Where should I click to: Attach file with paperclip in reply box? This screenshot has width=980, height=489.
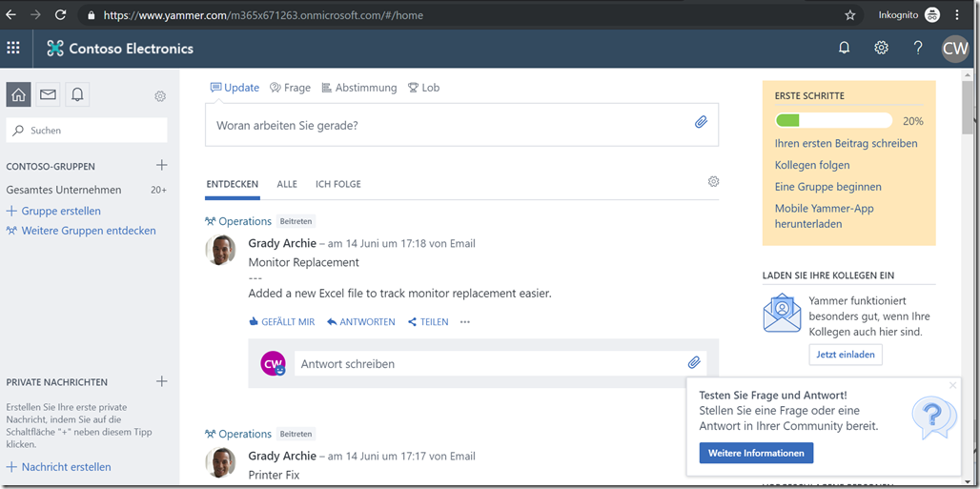click(694, 362)
